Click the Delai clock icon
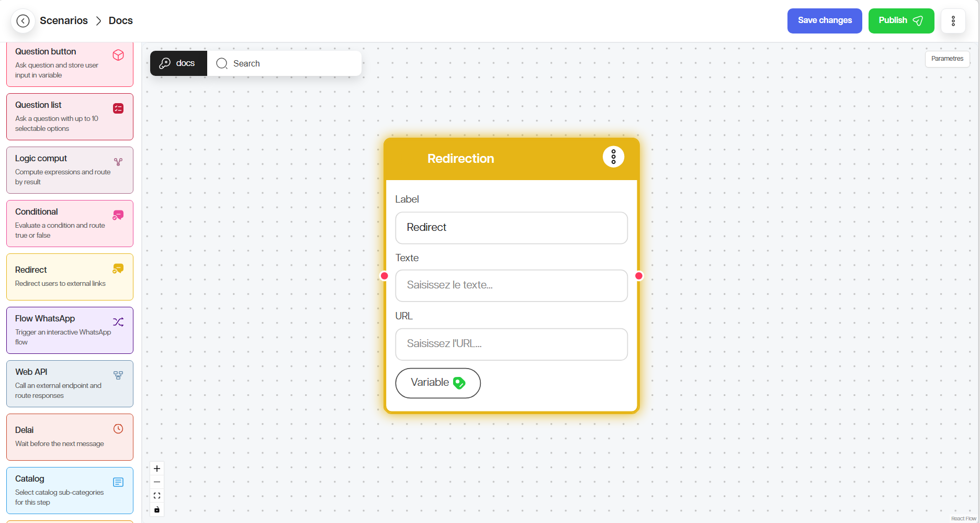 [x=118, y=429]
